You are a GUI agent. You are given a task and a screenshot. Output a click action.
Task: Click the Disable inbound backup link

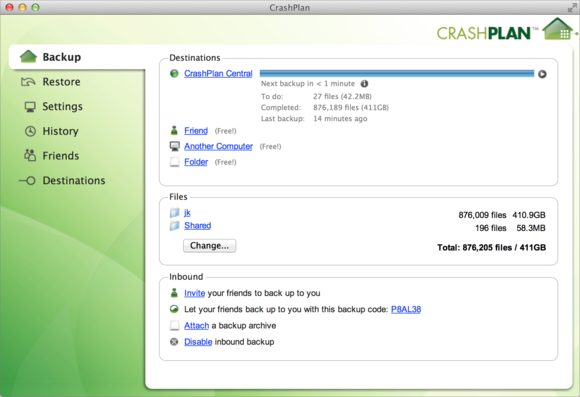pyautogui.click(x=198, y=342)
